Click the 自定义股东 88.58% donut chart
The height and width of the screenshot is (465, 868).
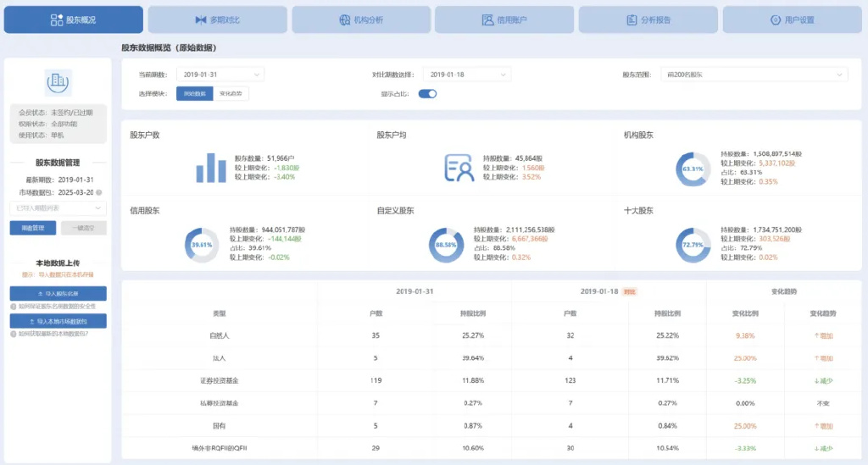(x=445, y=245)
